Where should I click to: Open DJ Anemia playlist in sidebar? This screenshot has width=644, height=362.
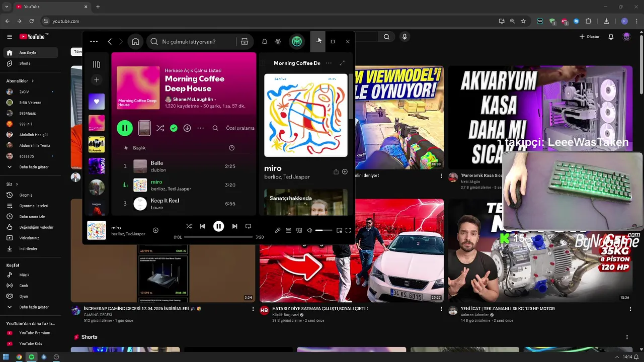pyautogui.click(x=97, y=144)
